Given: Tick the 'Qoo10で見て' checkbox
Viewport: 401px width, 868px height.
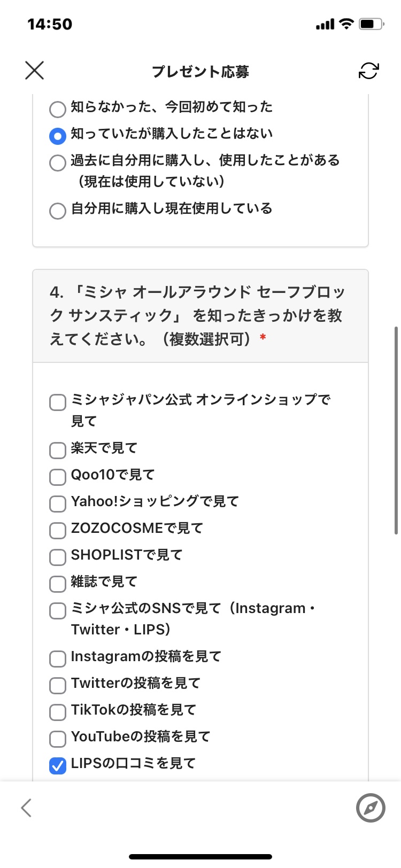Looking at the screenshot, I should [x=58, y=477].
